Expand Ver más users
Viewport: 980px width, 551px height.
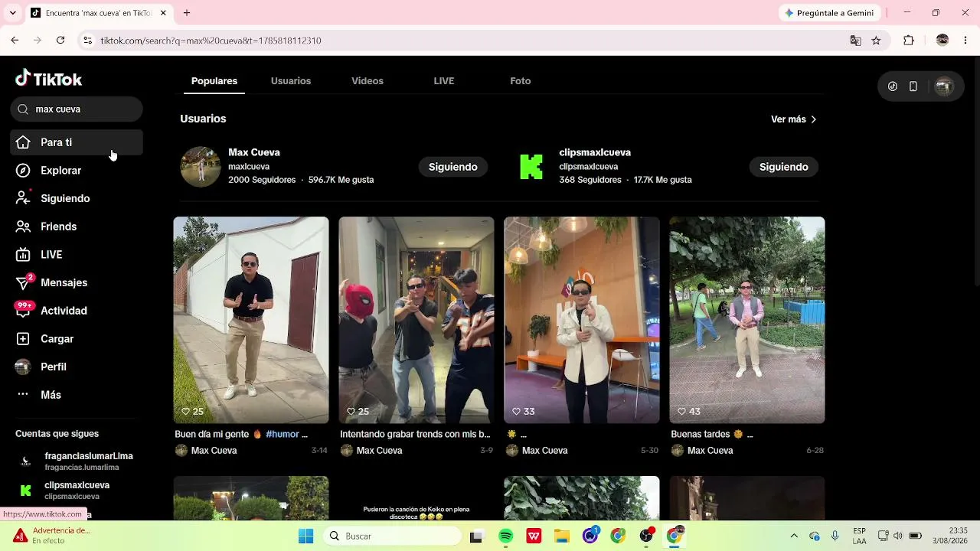tap(794, 119)
